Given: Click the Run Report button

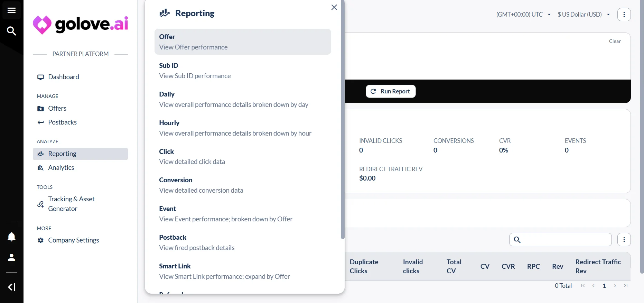Looking at the screenshot, I should click(x=391, y=91).
